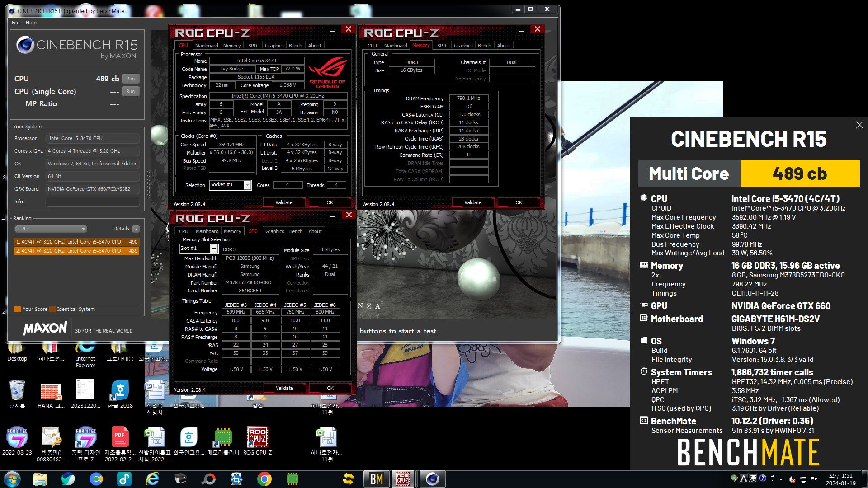868x488 pixels.
Task: Open Graphics tab in Memory CPU-Z window
Action: coord(463,46)
